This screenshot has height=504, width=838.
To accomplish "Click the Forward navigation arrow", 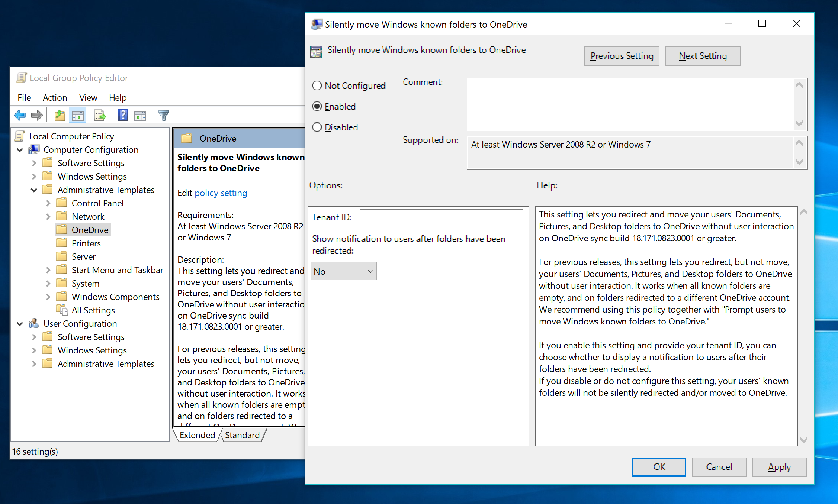I will (x=36, y=115).
